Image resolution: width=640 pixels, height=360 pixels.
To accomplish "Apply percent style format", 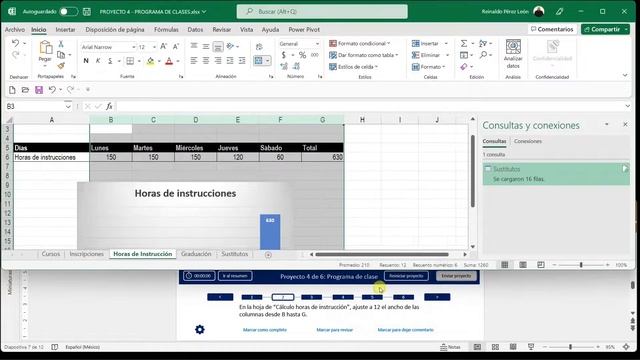I will (x=302, y=55).
